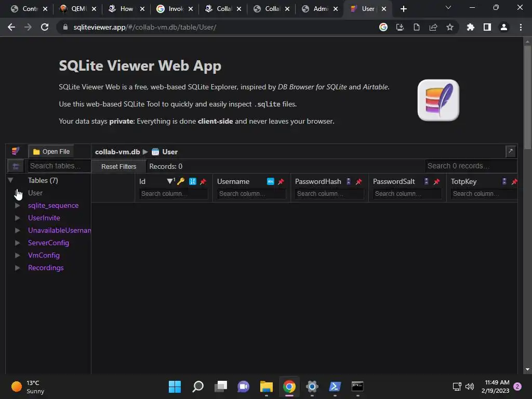Click the blob type icon on PasswordSalt column

point(427,181)
